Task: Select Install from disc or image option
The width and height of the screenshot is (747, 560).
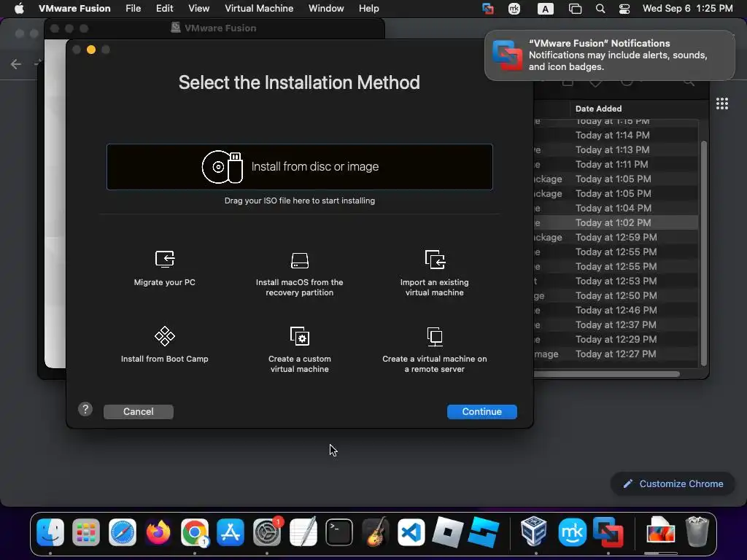Action: pos(299,167)
